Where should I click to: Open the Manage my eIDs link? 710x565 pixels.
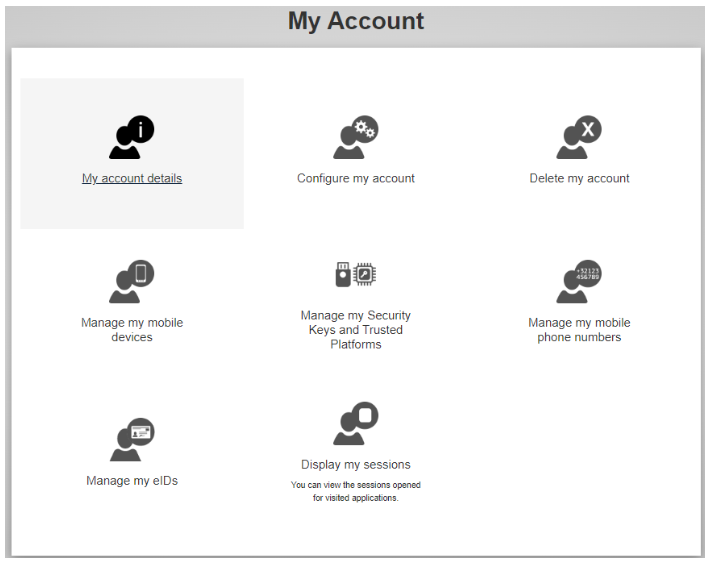click(132, 481)
